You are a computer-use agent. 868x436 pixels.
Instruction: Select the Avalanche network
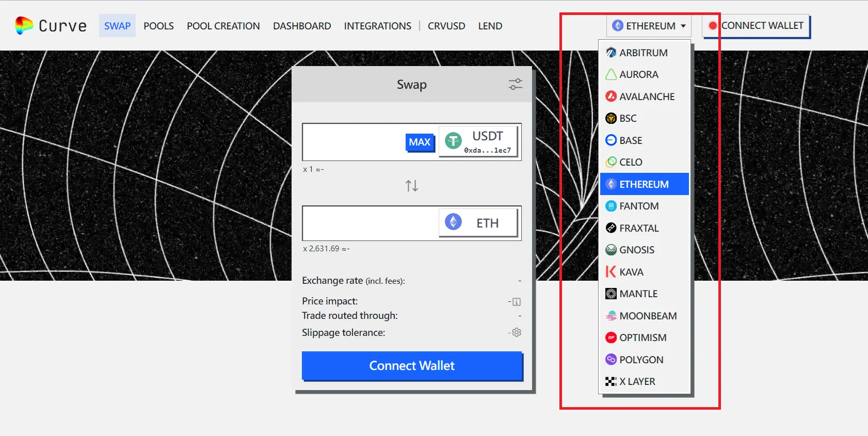point(645,96)
